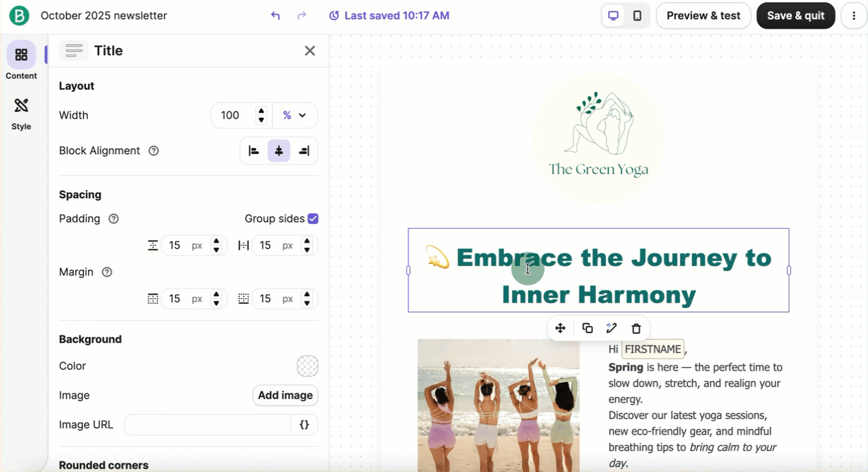The height and width of the screenshot is (472, 868).
Task: Align block to the left
Action: click(254, 151)
